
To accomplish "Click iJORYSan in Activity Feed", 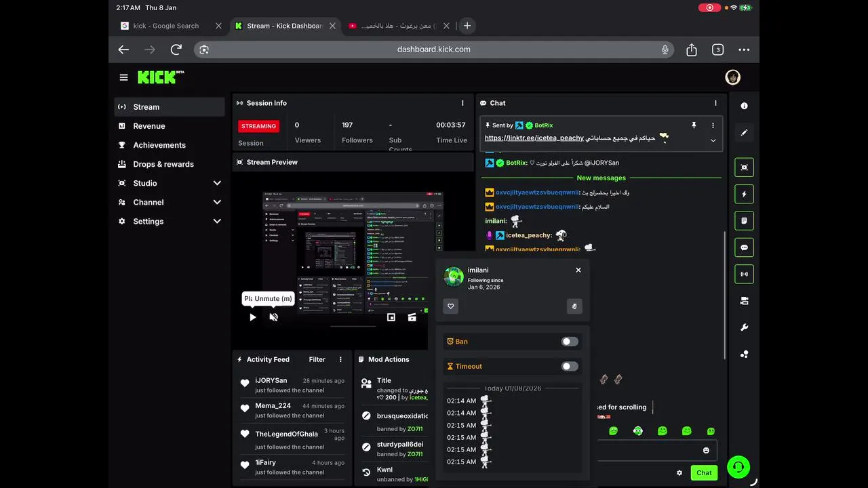I will point(271,381).
